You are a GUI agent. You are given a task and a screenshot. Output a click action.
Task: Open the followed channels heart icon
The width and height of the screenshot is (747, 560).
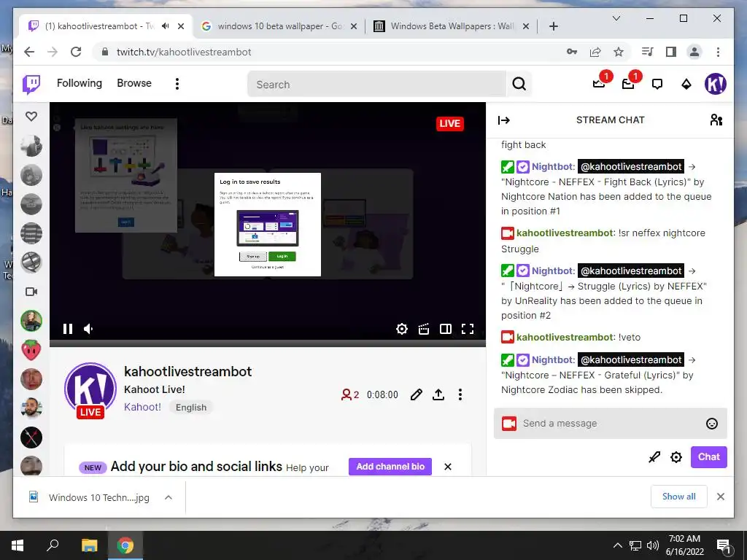coord(31,116)
